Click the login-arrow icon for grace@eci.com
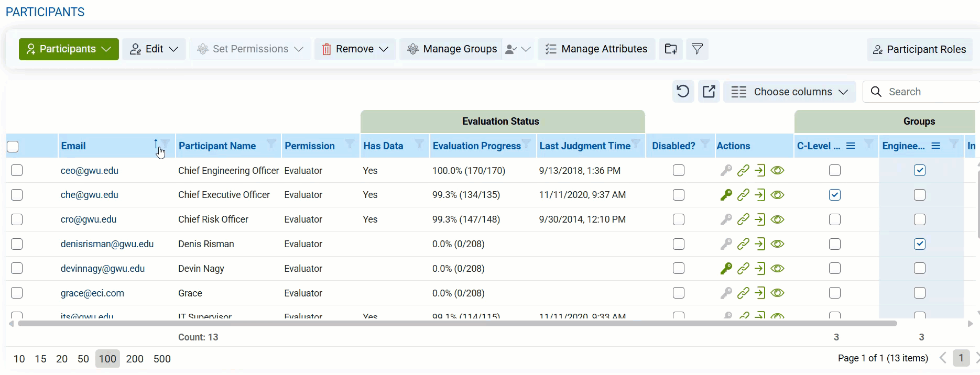Image resolution: width=980 pixels, height=375 pixels. [x=760, y=293]
